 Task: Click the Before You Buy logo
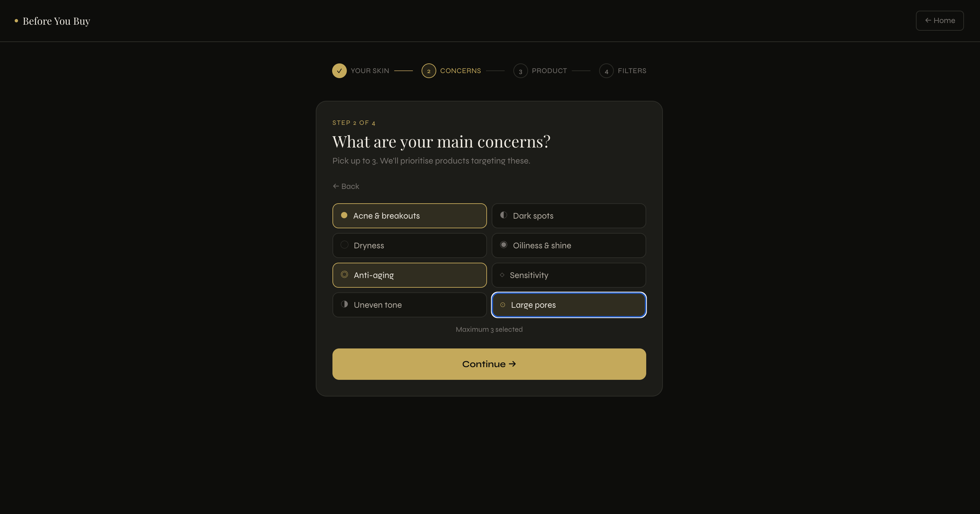[x=52, y=21]
